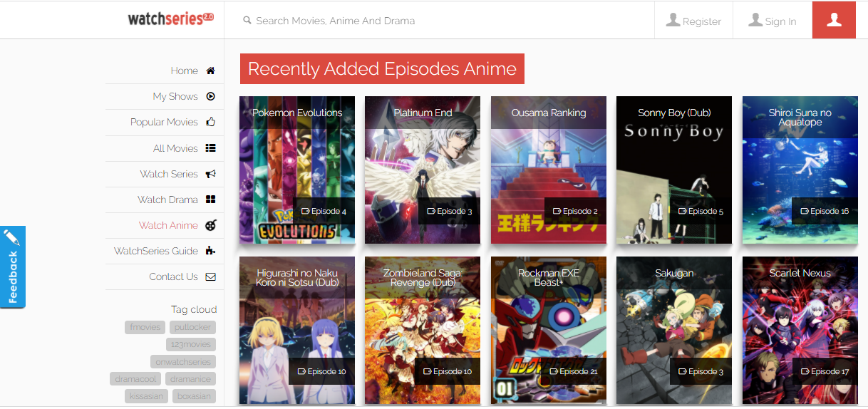Click Episode 10 badge on Higurashi

pyautogui.click(x=322, y=371)
